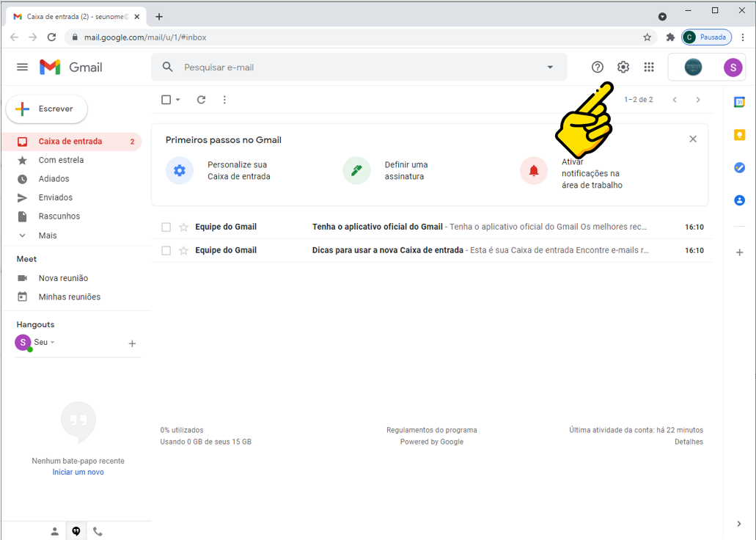Go to the newer messages arrow
This screenshot has width=756, height=540.
point(675,99)
